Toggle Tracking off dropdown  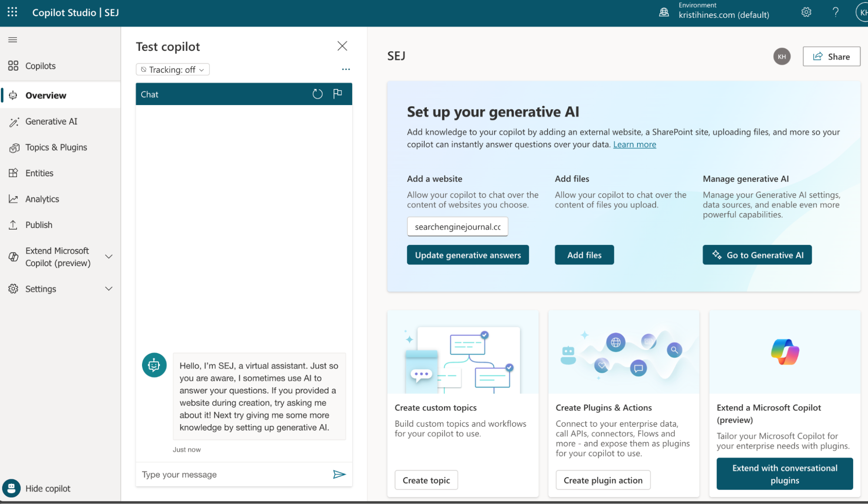[x=172, y=69]
